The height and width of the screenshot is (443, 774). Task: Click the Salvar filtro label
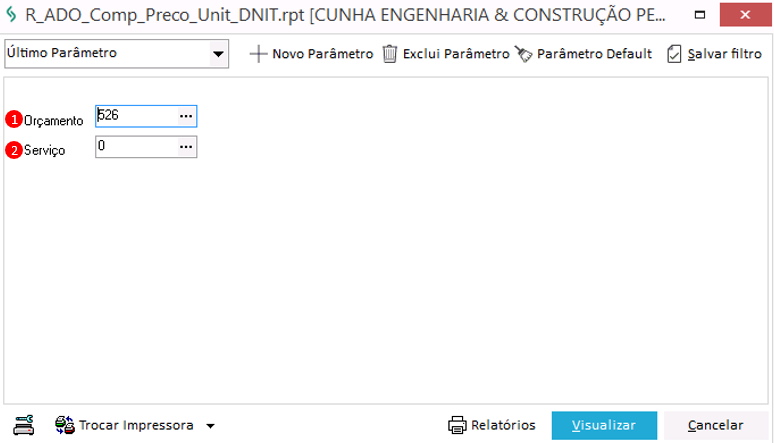[725, 54]
